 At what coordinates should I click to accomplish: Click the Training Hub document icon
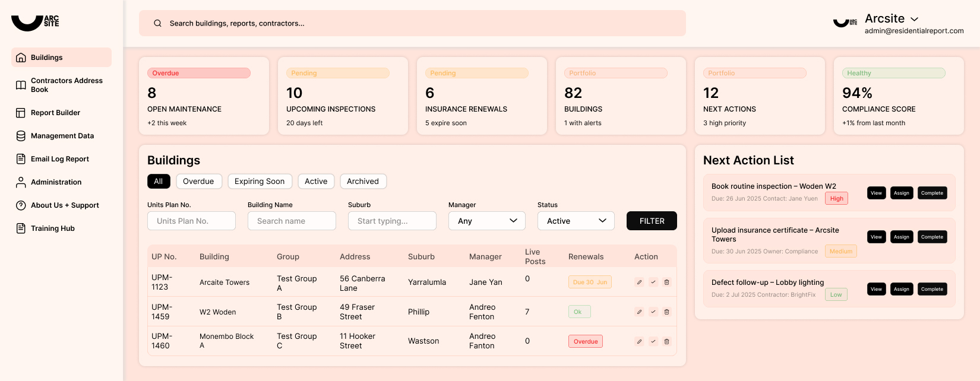(21, 228)
